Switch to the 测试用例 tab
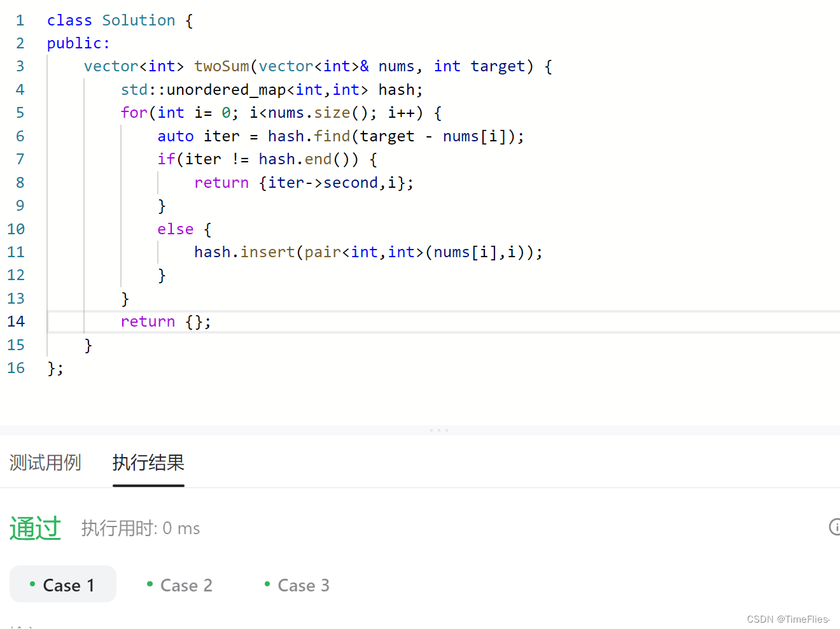This screenshot has width=840, height=629. [x=45, y=462]
